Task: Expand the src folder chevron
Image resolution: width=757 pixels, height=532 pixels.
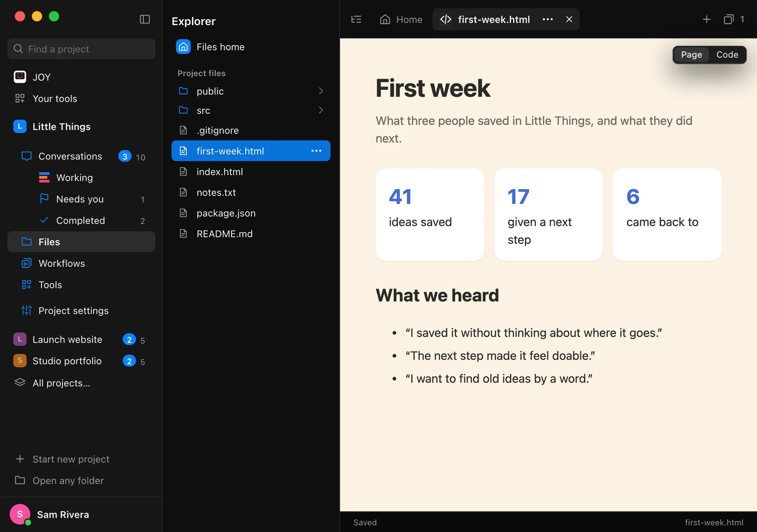Action: (x=321, y=110)
